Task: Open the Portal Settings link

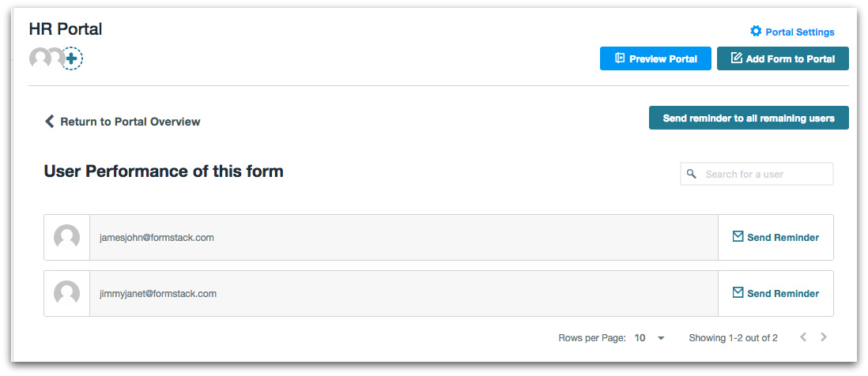Action: click(799, 32)
